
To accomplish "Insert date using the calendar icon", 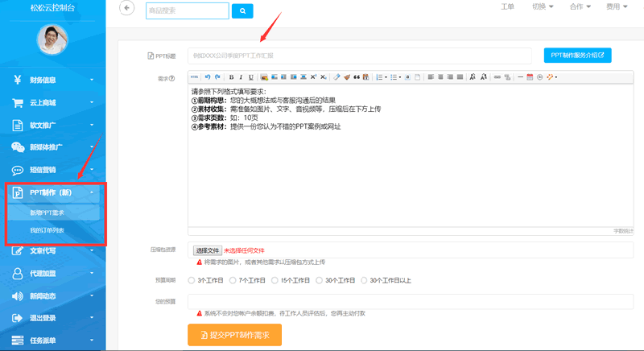I will click(x=530, y=77).
